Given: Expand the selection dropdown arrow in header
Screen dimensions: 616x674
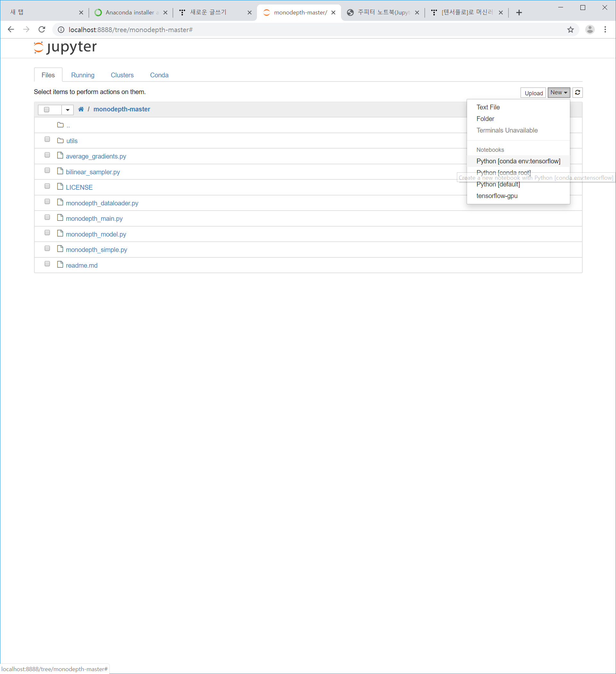Looking at the screenshot, I should (67, 110).
